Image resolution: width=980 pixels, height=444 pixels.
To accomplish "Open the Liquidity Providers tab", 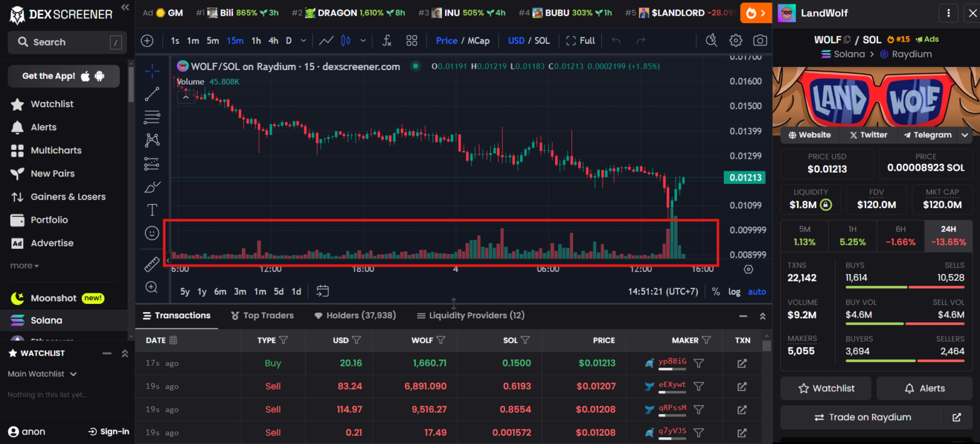I will click(471, 315).
